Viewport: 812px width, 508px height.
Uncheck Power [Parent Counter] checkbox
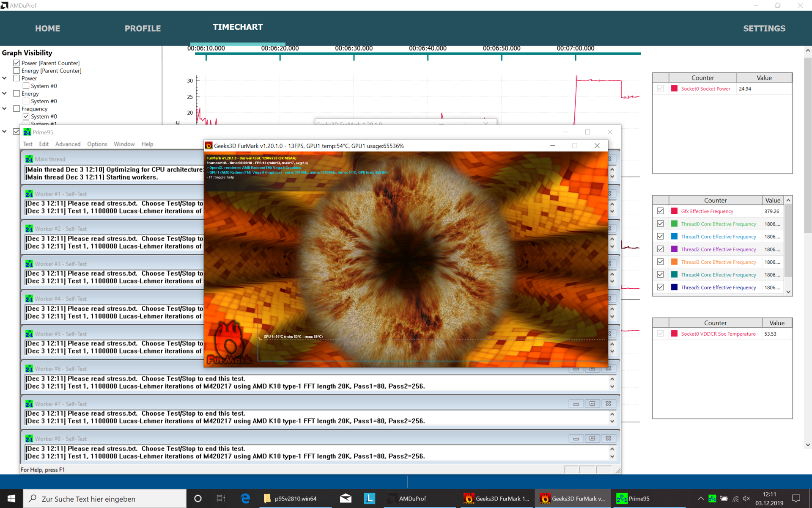coord(16,63)
